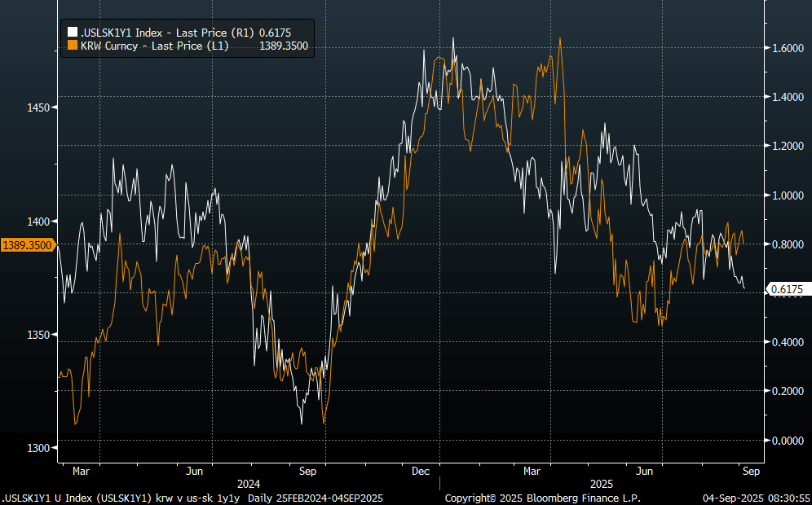Click the 04-Sep-2025 08:30:55 timestamp

point(755,498)
